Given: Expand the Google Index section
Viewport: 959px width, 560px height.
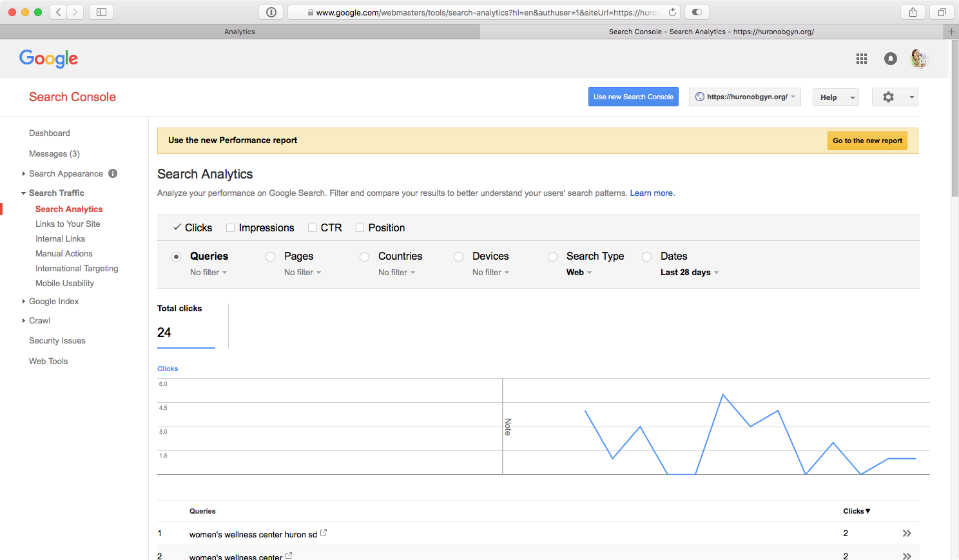Looking at the screenshot, I should tap(24, 302).
